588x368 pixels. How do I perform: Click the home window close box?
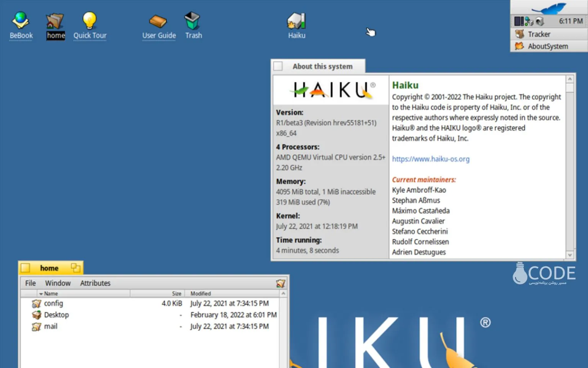pos(26,268)
